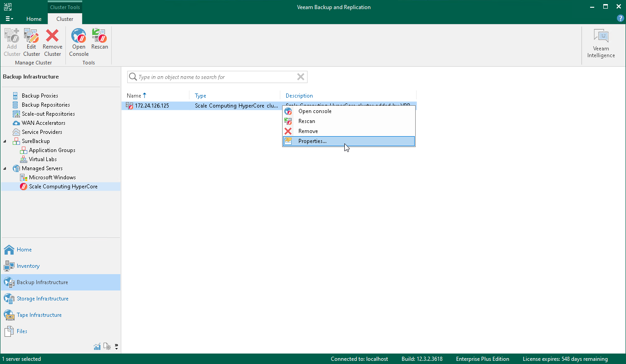Select Backup Proxies in the tree

[40, 96]
